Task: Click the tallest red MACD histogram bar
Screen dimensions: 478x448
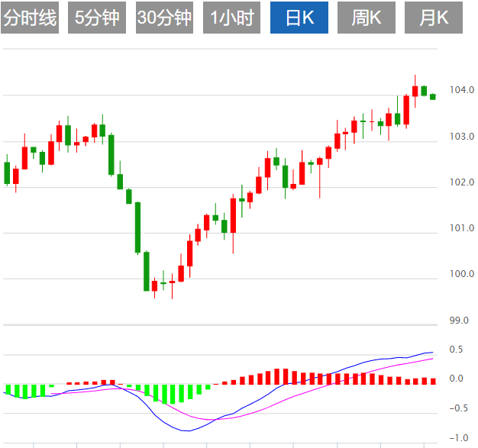Action: [278, 376]
